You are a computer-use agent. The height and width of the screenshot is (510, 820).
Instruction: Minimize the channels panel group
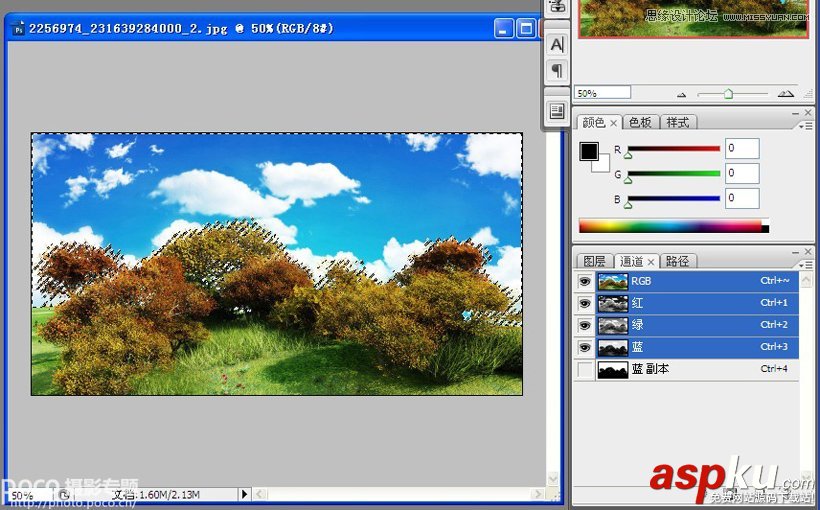(x=795, y=252)
